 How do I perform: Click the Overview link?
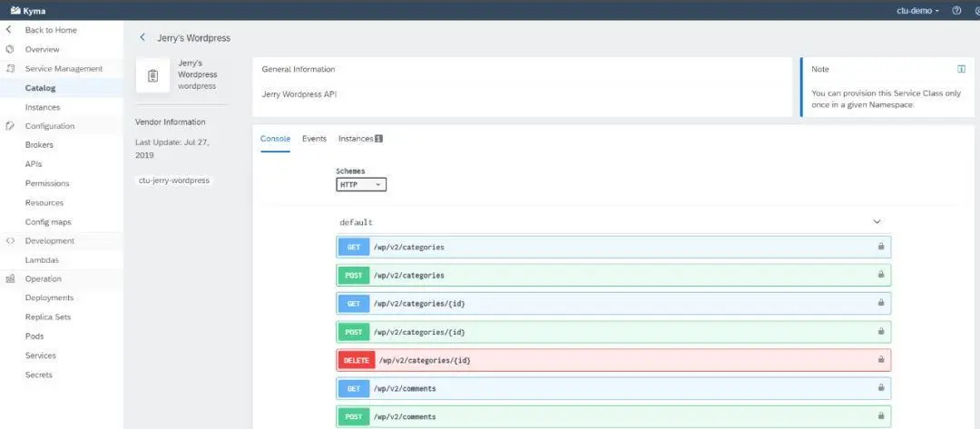[x=43, y=49]
